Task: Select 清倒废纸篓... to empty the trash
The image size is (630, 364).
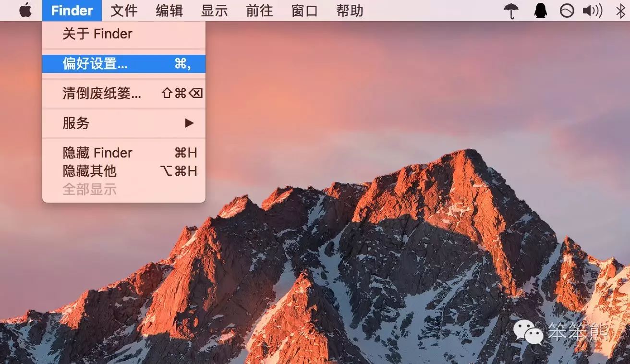Action: tap(102, 93)
